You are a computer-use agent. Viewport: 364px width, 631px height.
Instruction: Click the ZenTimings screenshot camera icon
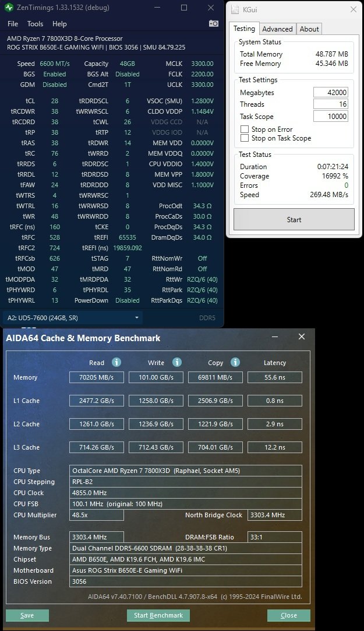pos(214,24)
